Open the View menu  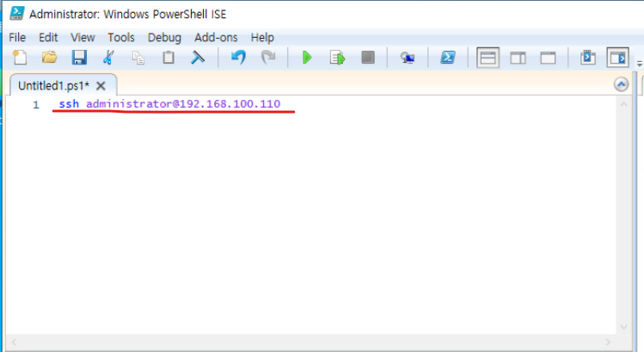(83, 37)
